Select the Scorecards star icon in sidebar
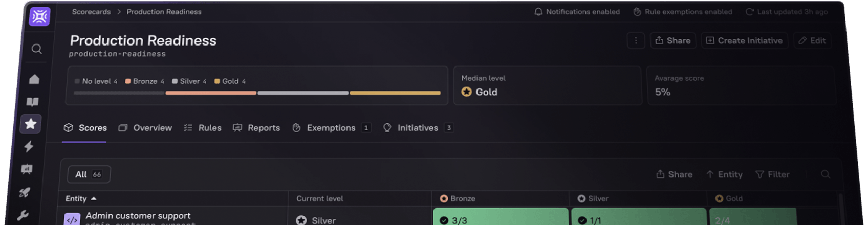 [31, 124]
